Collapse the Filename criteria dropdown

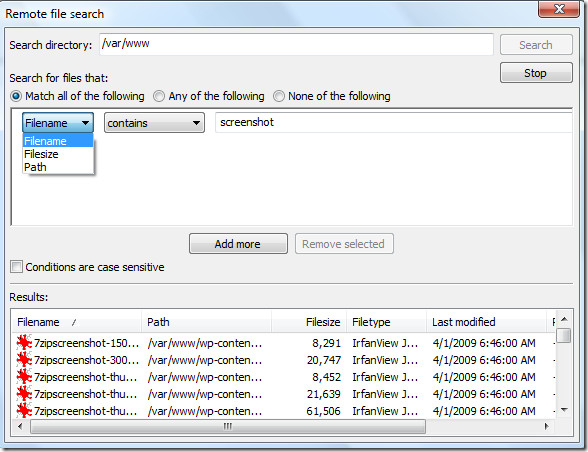coord(58,123)
